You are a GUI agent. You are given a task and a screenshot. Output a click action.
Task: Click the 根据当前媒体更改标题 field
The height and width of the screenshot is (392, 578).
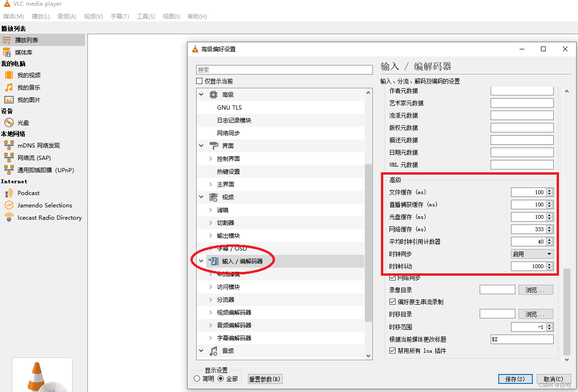click(522, 339)
